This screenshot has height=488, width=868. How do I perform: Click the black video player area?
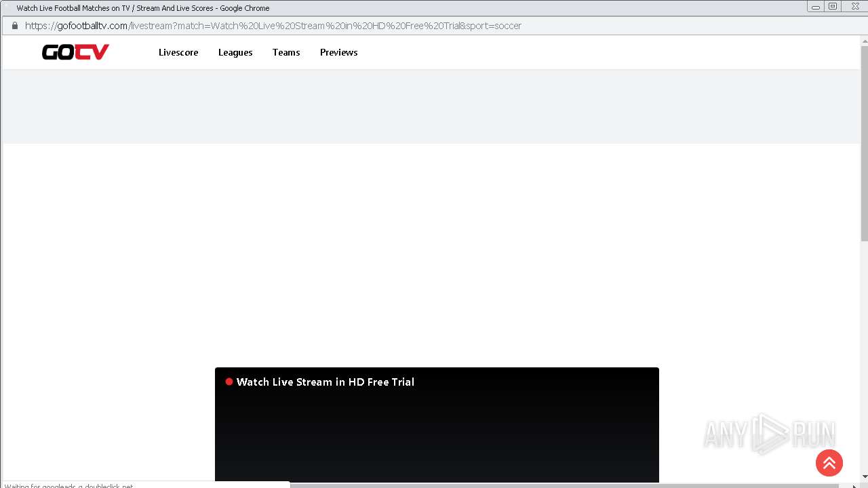click(x=437, y=425)
